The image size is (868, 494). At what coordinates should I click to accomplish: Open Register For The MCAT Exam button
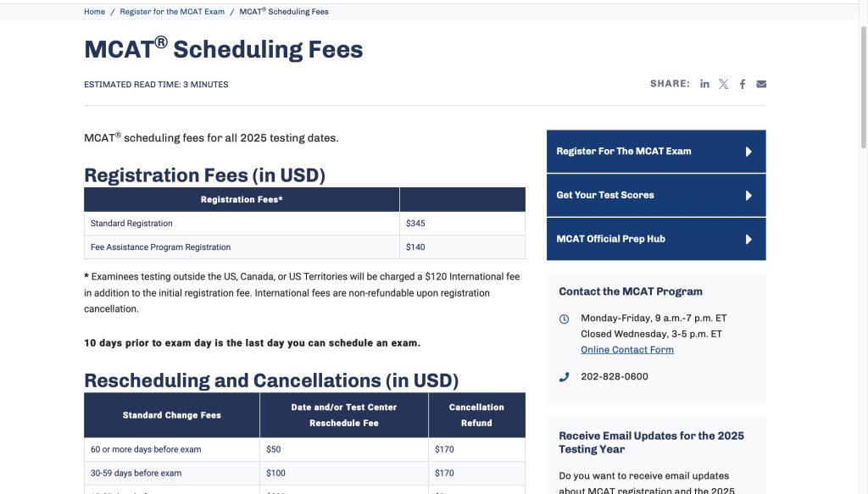coord(624,152)
